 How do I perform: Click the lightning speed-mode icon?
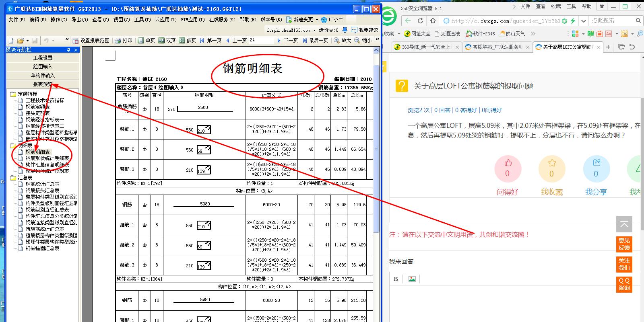click(x=573, y=21)
